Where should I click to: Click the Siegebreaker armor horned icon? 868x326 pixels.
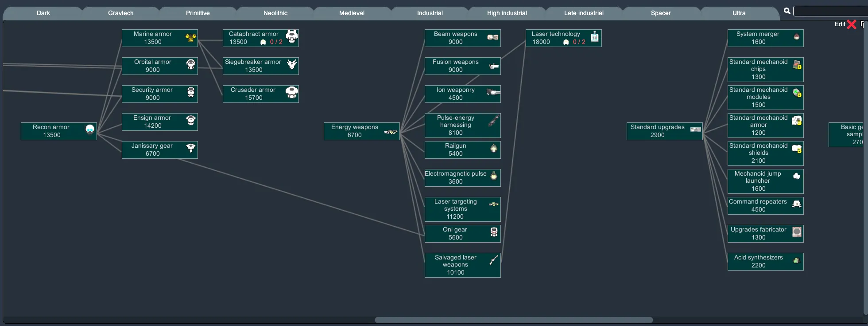(292, 64)
